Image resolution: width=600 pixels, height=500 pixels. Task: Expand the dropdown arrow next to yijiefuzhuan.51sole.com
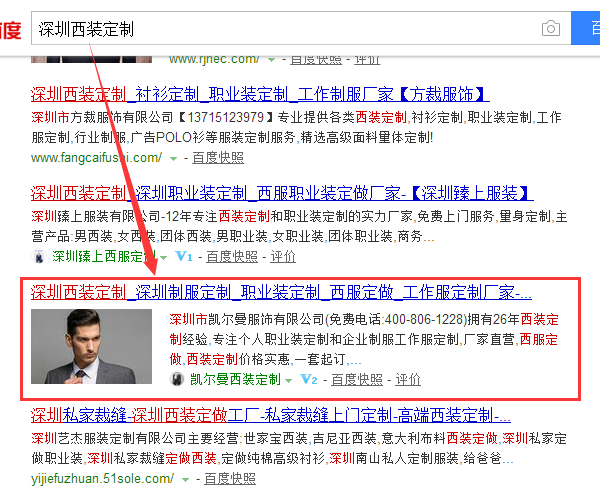(185, 480)
